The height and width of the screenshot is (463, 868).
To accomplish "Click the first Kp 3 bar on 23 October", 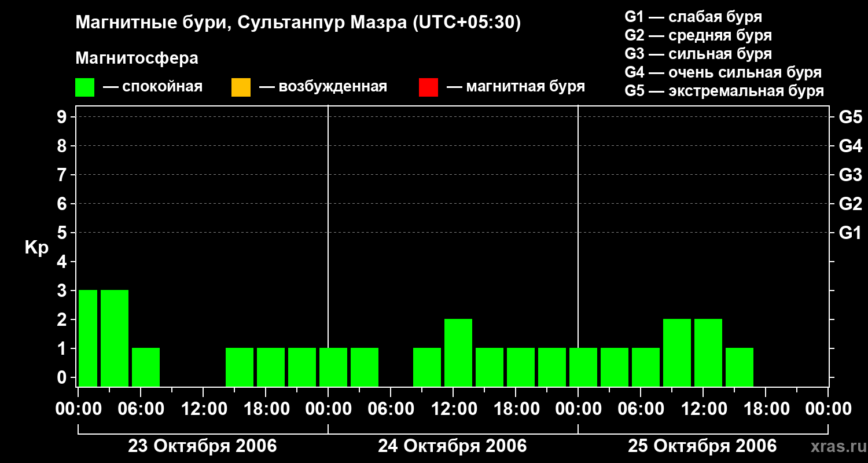I will point(88,338).
